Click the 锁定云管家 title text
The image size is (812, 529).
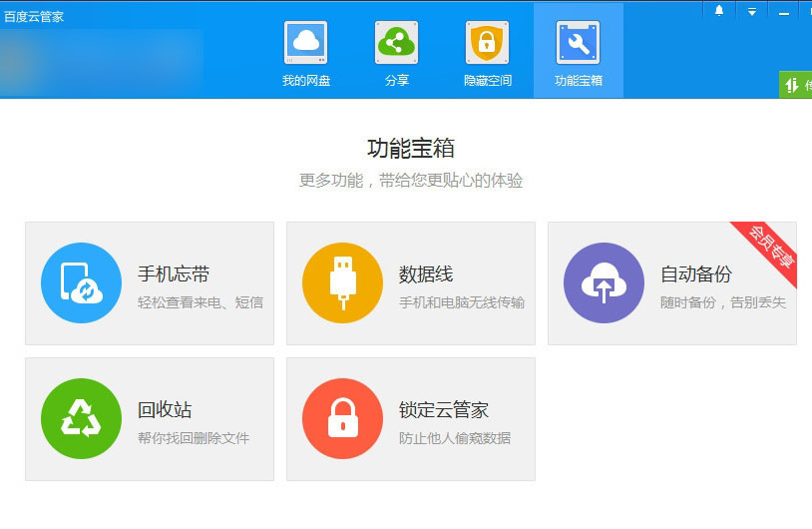pos(443,410)
